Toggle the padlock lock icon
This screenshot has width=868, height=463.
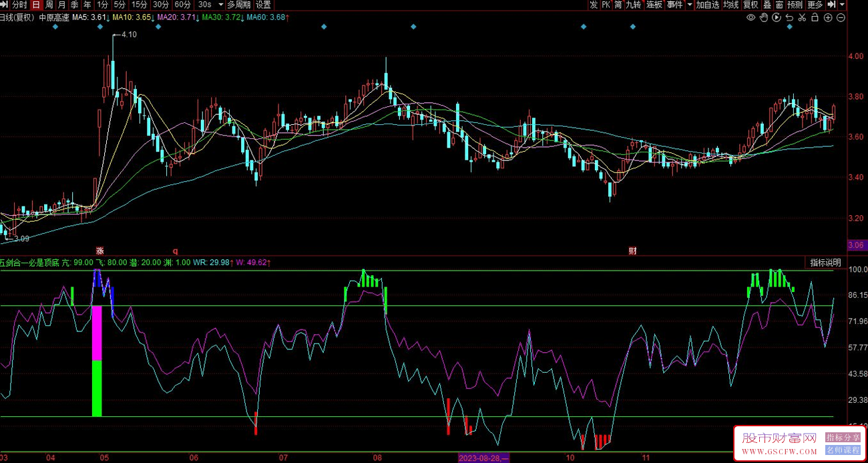click(x=815, y=17)
